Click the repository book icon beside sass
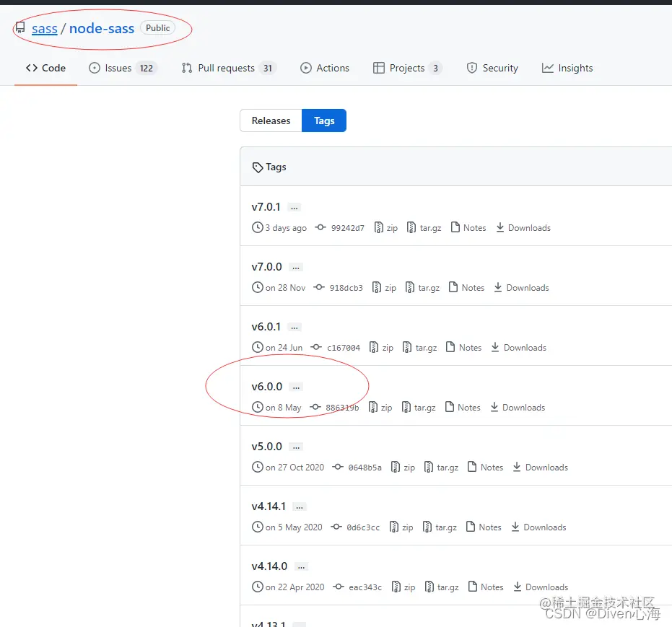 coord(19,28)
